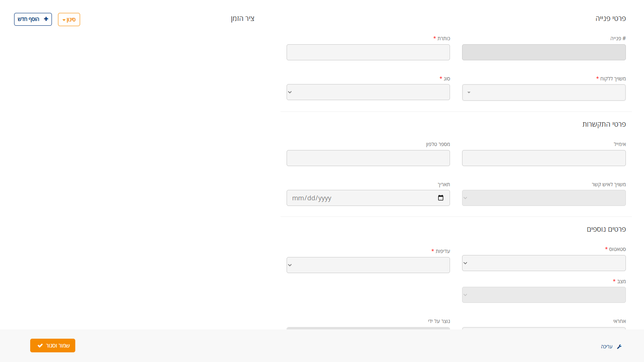Open the עדיפות priority dropdown
Viewport: 644px width, 362px height.
368,265
